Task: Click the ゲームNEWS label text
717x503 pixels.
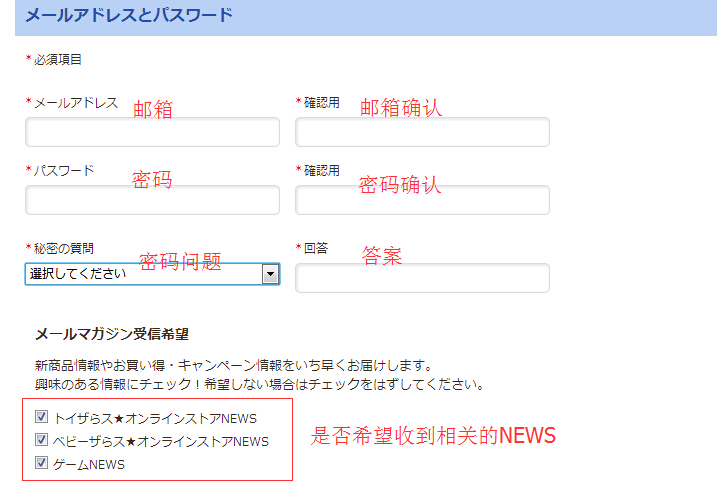Action: pyautogui.click(x=90, y=464)
